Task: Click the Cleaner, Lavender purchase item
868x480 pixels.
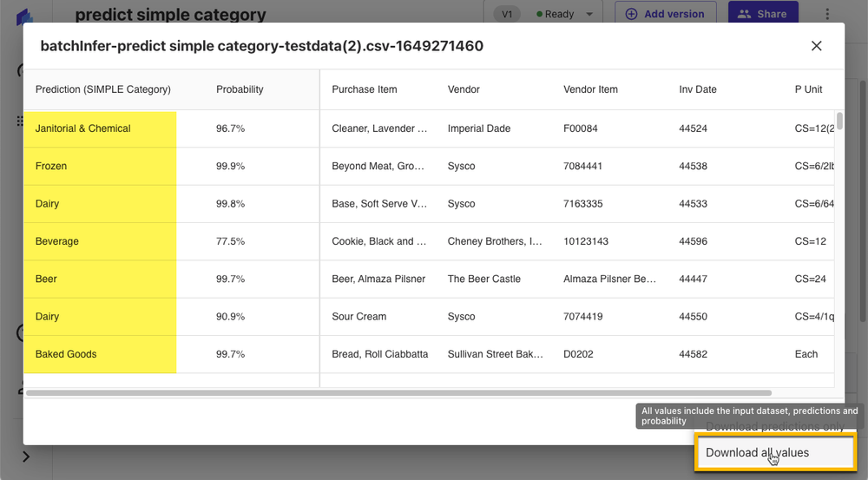Action: (x=379, y=128)
